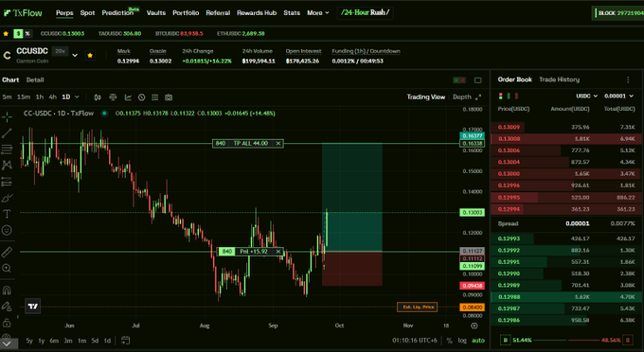Open order book three-dot options menu
The width and height of the screenshot is (644, 352).
[x=628, y=79]
